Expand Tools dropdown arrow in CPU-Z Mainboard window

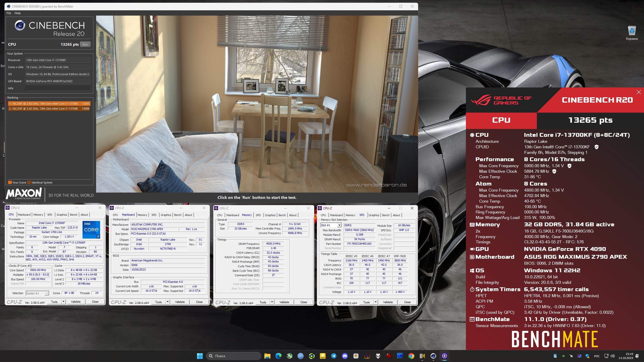[168, 302]
